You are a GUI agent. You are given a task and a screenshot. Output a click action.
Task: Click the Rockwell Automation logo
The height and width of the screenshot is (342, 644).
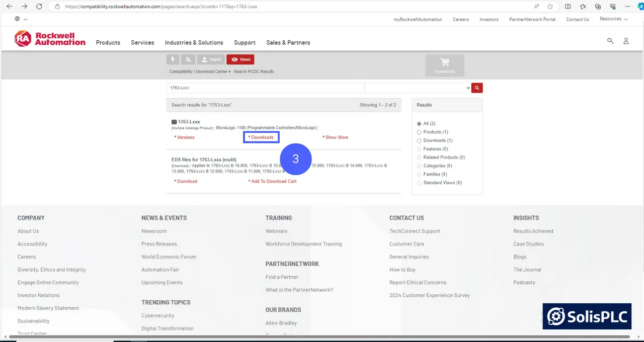50,38
